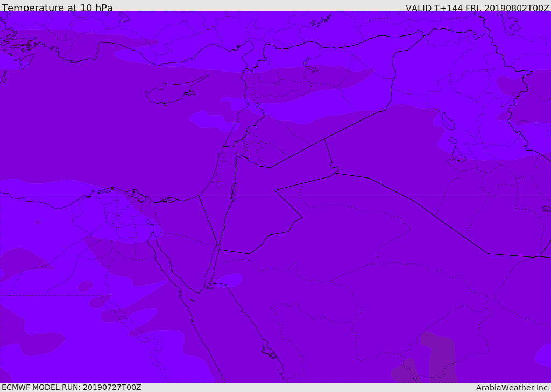Click the Cyprus island outline on map
Viewport: 551px width, 392px height.
(x=176, y=91)
